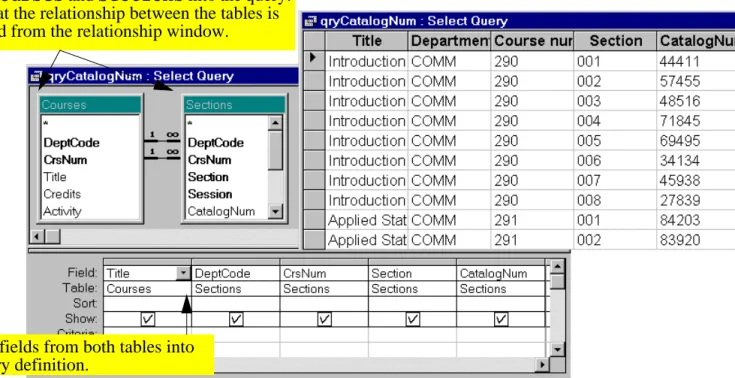Open the Title field dropdown arrow
This screenshot has width=735, height=378.
183,273
